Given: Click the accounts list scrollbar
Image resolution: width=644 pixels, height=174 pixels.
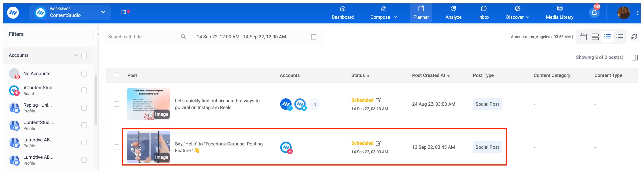Looking at the screenshot, I should (x=96, y=100).
